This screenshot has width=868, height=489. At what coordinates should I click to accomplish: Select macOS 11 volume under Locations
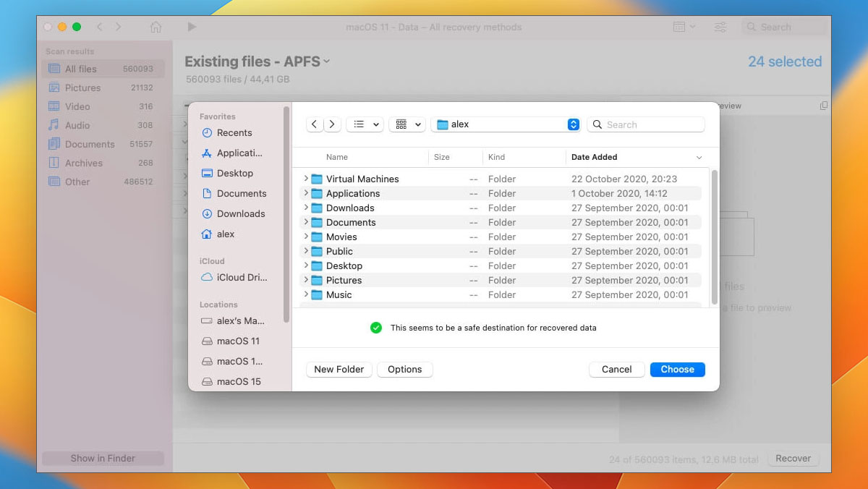pos(237,341)
